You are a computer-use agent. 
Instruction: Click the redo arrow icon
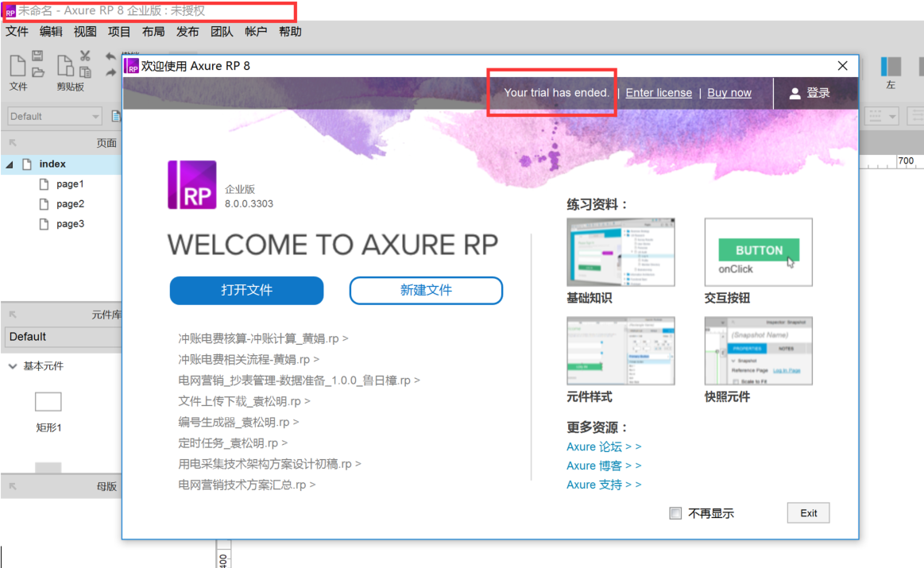110,72
